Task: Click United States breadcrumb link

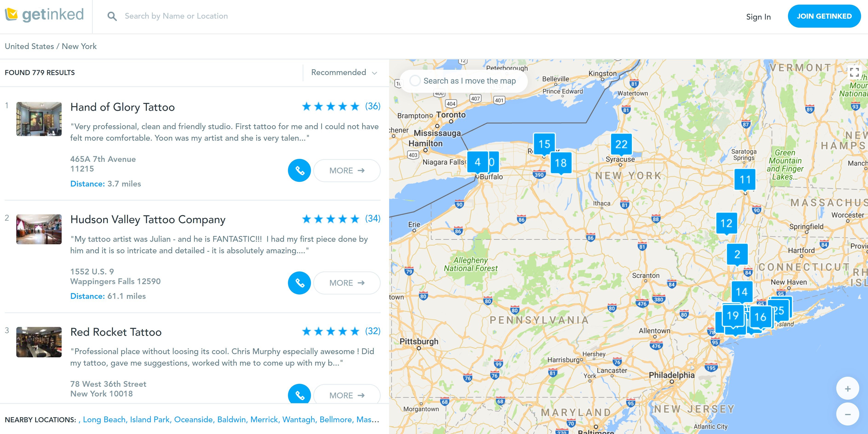Action: [x=29, y=46]
